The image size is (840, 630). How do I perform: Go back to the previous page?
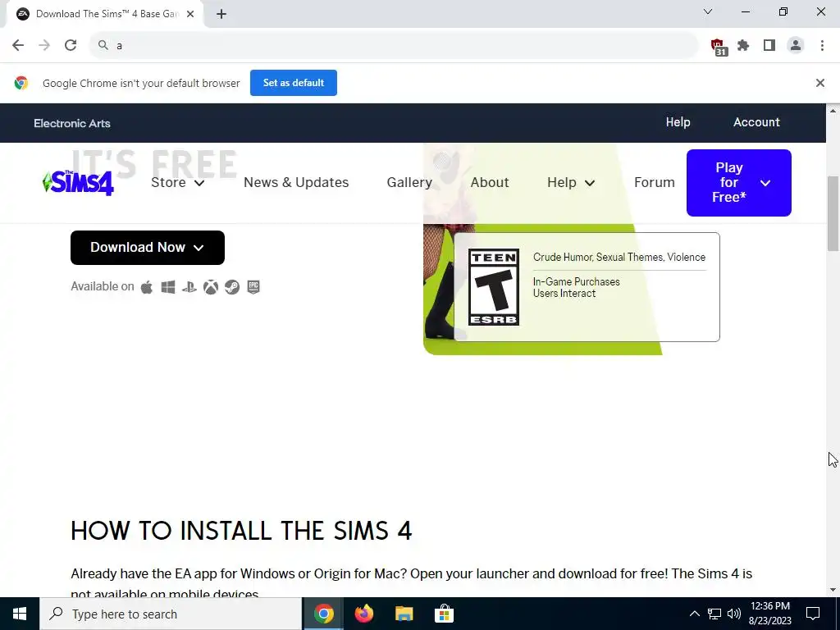[18, 46]
